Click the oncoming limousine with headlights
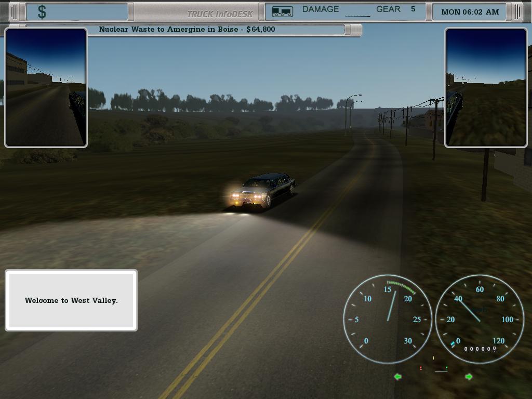The width and height of the screenshot is (532, 399). [x=263, y=190]
